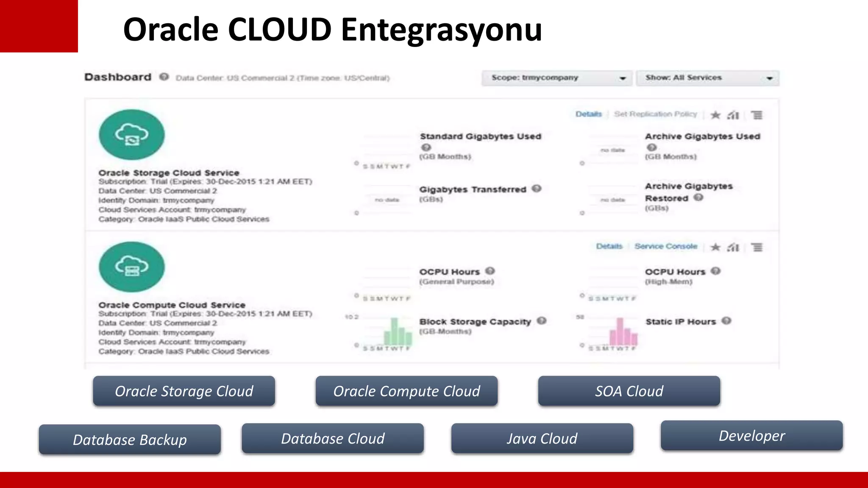The height and width of the screenshot is (488, 868).
Task: Open the Service Console link
Action: click(666, 246)
